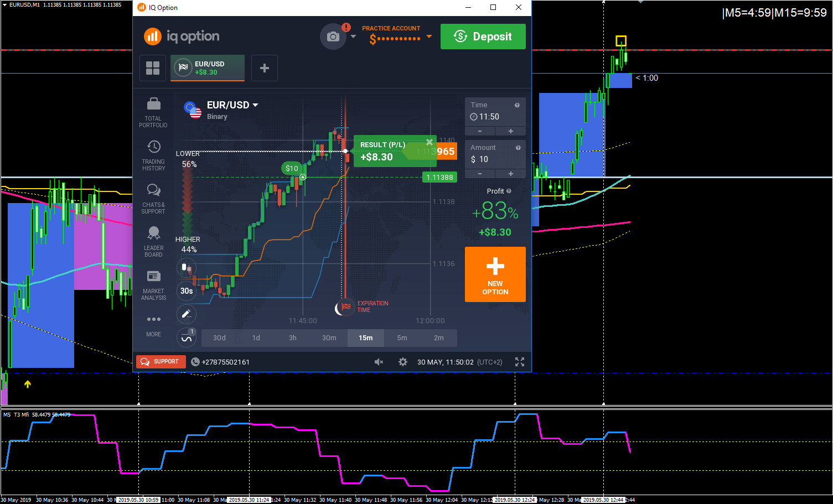Click the phone number +27875502161

pyautogui.click(x=220, y=362)
